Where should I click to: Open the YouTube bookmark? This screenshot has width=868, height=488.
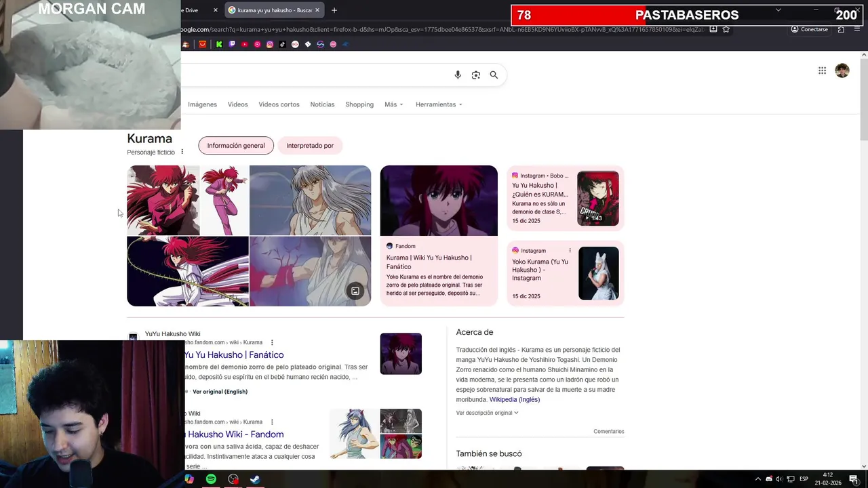coord(245,45)
